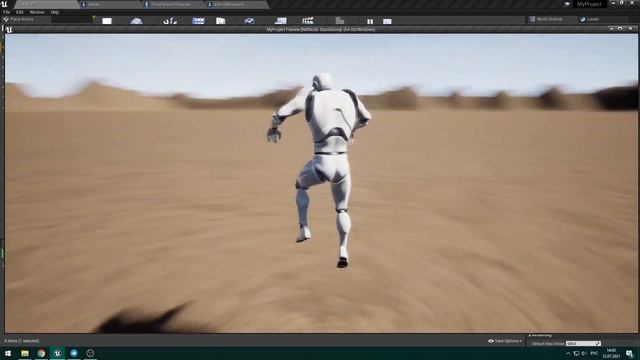The height and width of the screenshot is (360, 640).
Task: Open the round clock app in taskbar
Action: coord(90,353)
